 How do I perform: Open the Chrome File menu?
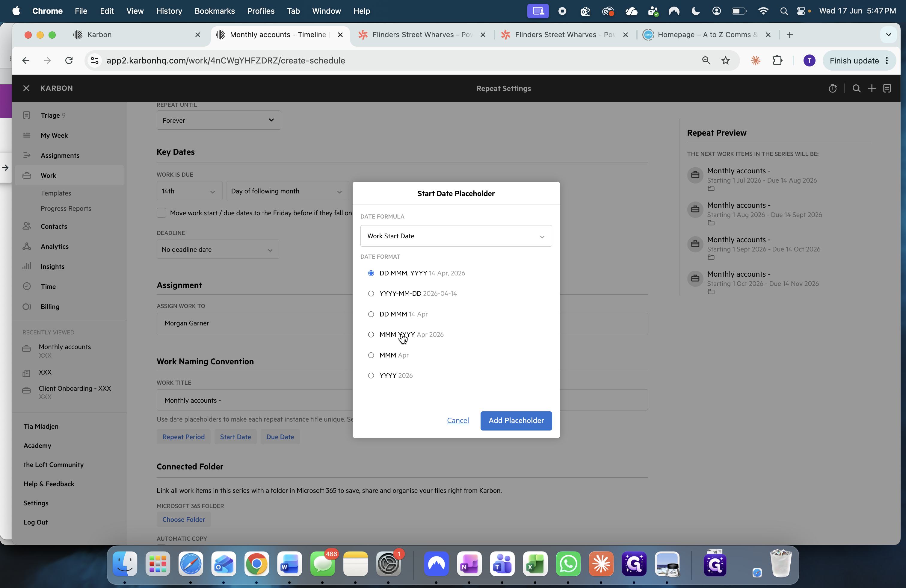81,11
